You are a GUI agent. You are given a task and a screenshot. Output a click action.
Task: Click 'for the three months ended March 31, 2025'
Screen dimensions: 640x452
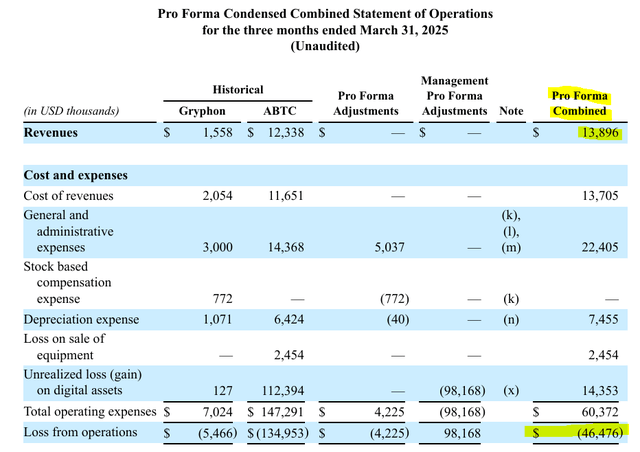325,30
